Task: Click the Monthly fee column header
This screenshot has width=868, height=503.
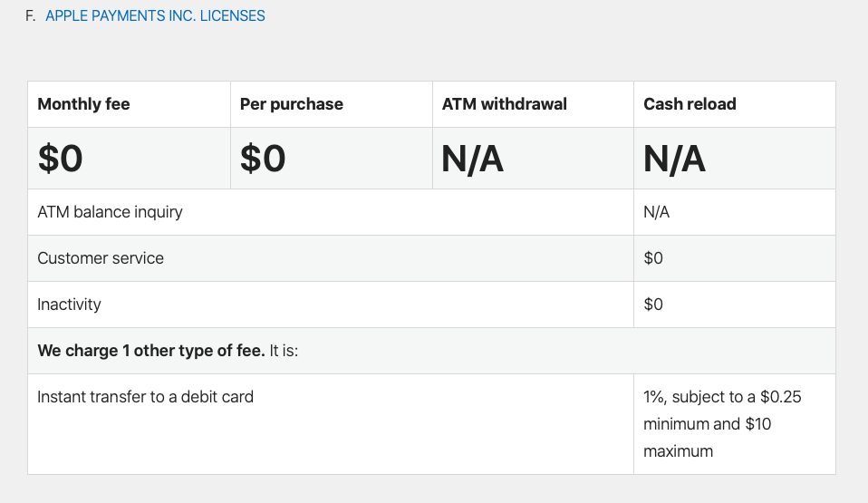Action: pos(83,104)
